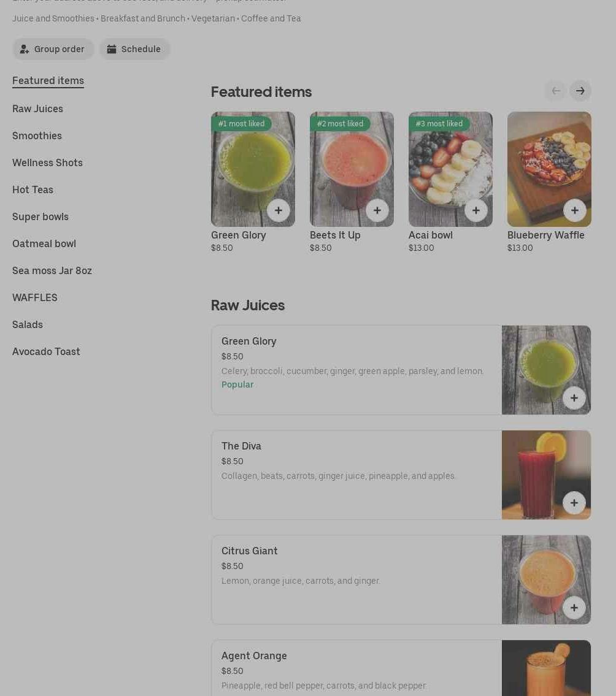Screen dimensions: 616x696
Task: Jump to Raw Juices menu section
Action: [x=38, y=109]
